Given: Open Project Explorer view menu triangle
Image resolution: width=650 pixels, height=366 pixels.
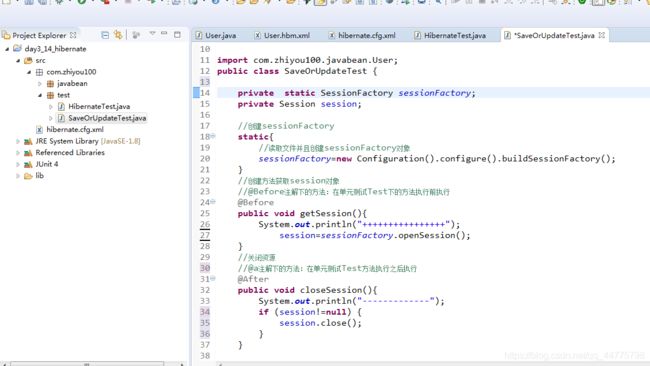Looking at the screenshot, I should (152, 34).
